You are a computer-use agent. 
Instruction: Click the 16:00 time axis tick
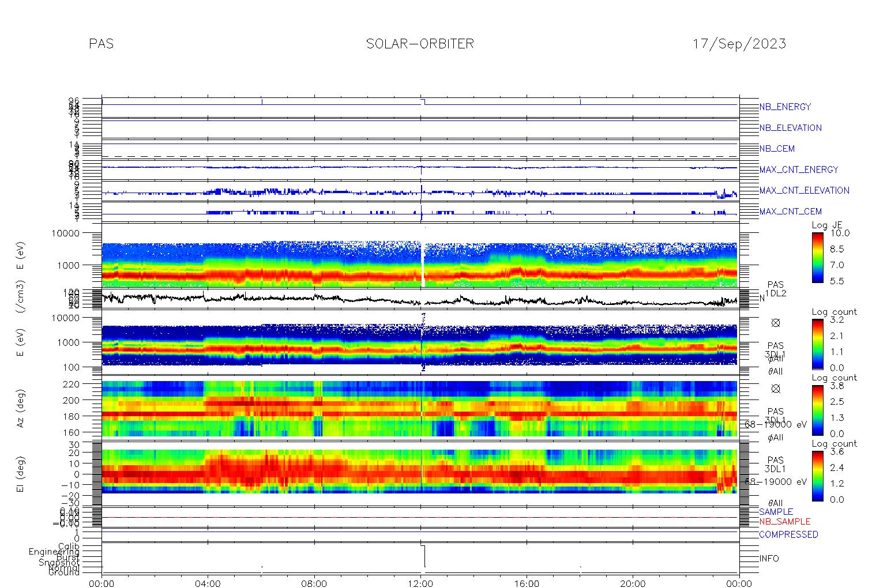(x=527, y=583)
